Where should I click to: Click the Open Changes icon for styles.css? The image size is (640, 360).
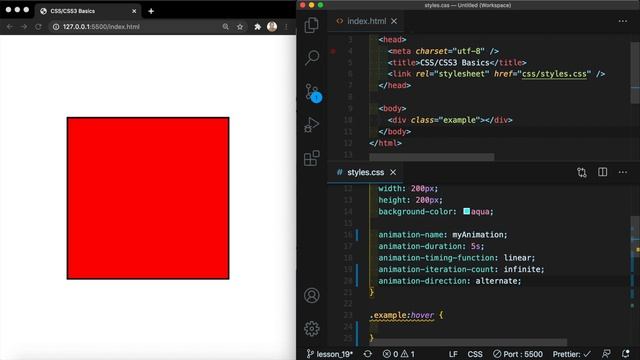582,172
